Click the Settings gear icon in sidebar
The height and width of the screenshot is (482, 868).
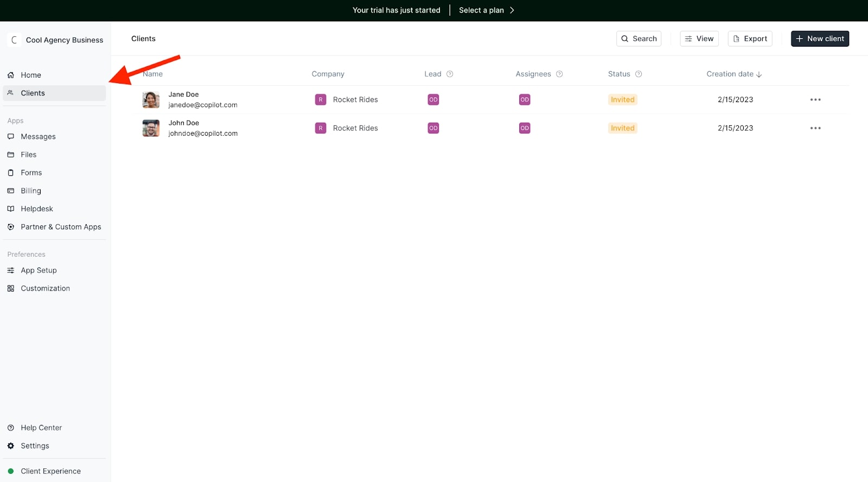(11, 446)
